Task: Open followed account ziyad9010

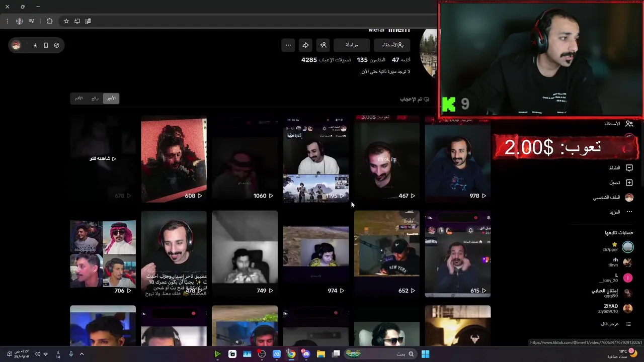Action: [x=615, y=309]
